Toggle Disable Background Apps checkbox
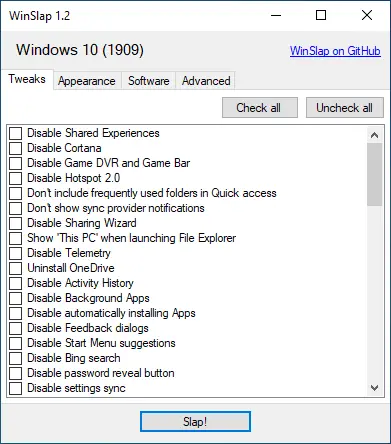This screenshot has height=444, width=391. [15, 298]
